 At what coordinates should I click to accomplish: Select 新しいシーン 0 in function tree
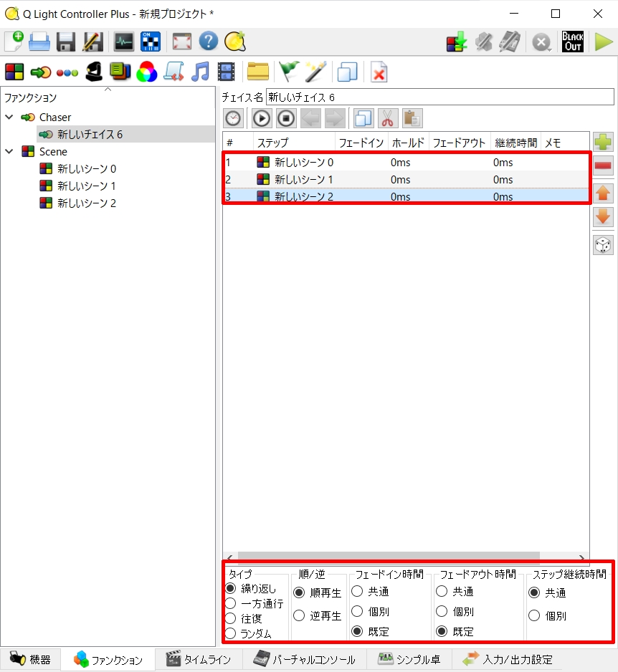click(86, 168)
